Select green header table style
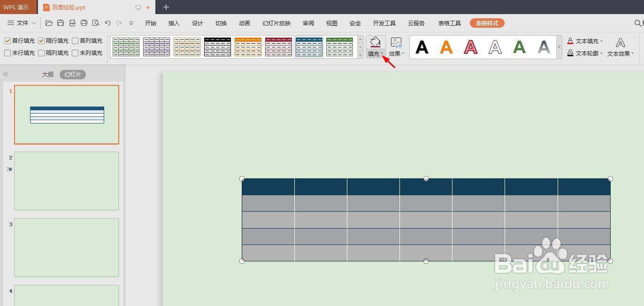Image resolution: width=644 pixels, height=306 pixels. 340,47
